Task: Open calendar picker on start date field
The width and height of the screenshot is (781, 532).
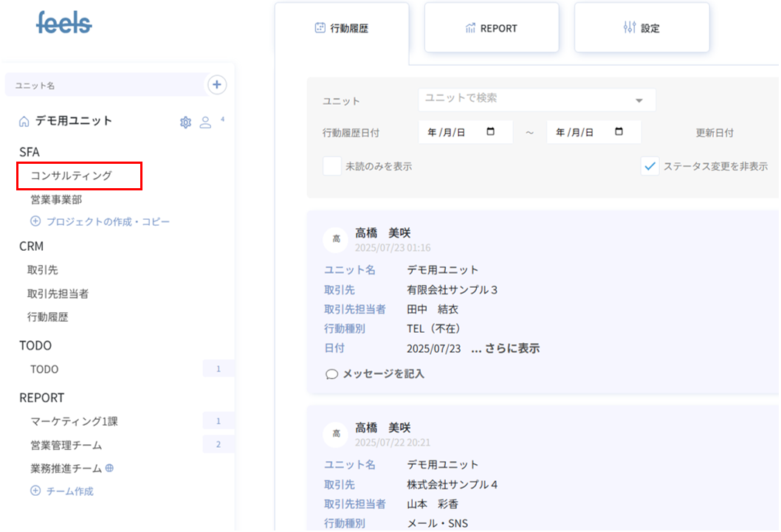Action: tap(491, 132)
